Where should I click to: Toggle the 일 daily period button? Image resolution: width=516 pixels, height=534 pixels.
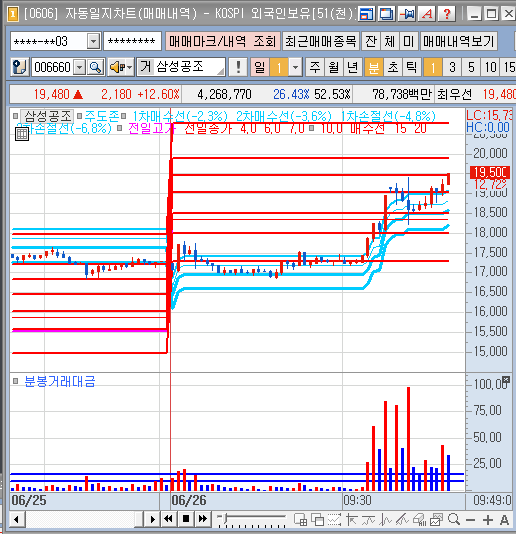coord(260,67)
